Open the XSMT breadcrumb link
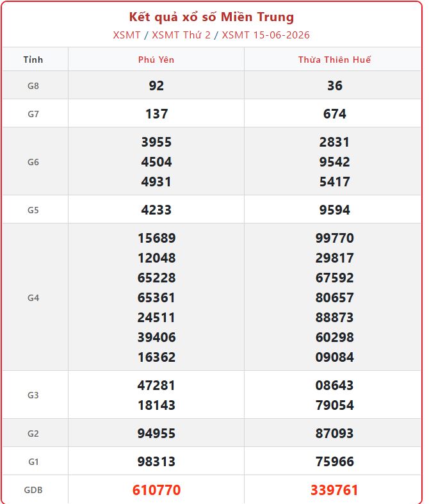The width and height of the screenshot is (429, 504). tap(127, 35)
